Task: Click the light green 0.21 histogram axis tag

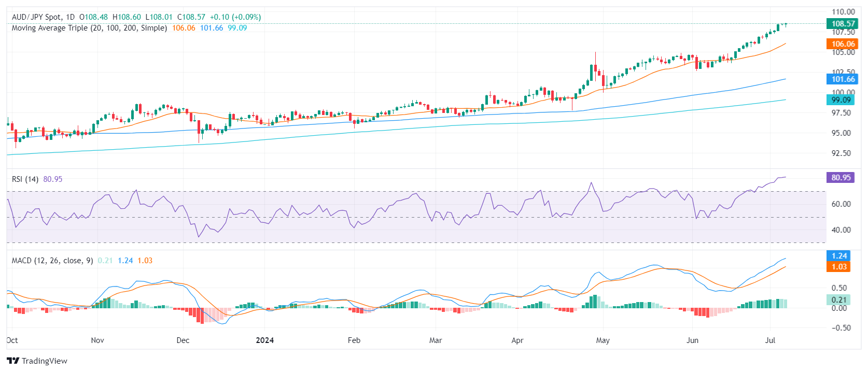Action: pyautogui.click(x=839, y=300)
